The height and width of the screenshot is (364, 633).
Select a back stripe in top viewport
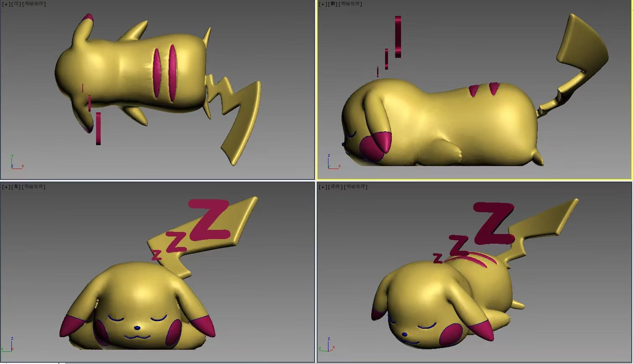(x=157, y=73)
